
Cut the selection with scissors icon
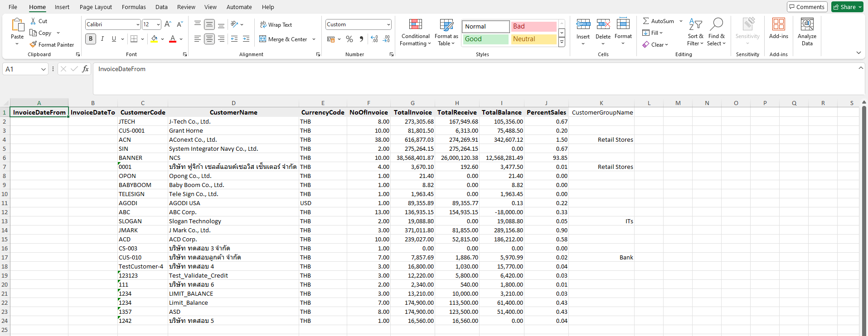click(x=33, y=21)
